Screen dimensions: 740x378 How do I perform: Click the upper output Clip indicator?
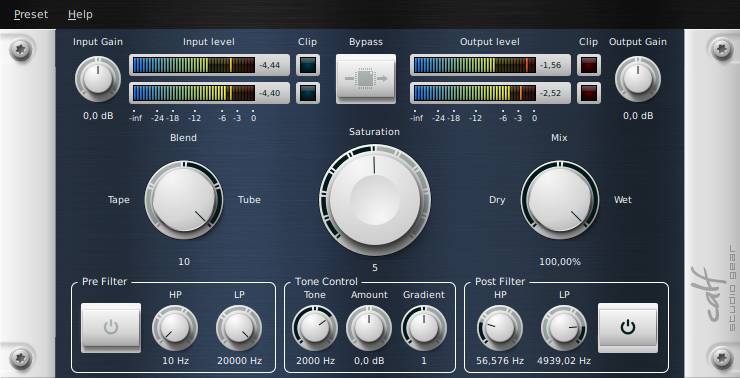point(589,65)
